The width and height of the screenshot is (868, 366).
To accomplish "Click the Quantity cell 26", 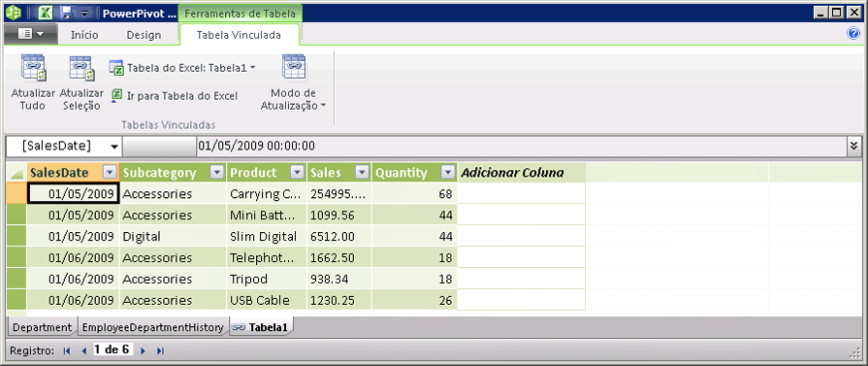I will 415,300.
